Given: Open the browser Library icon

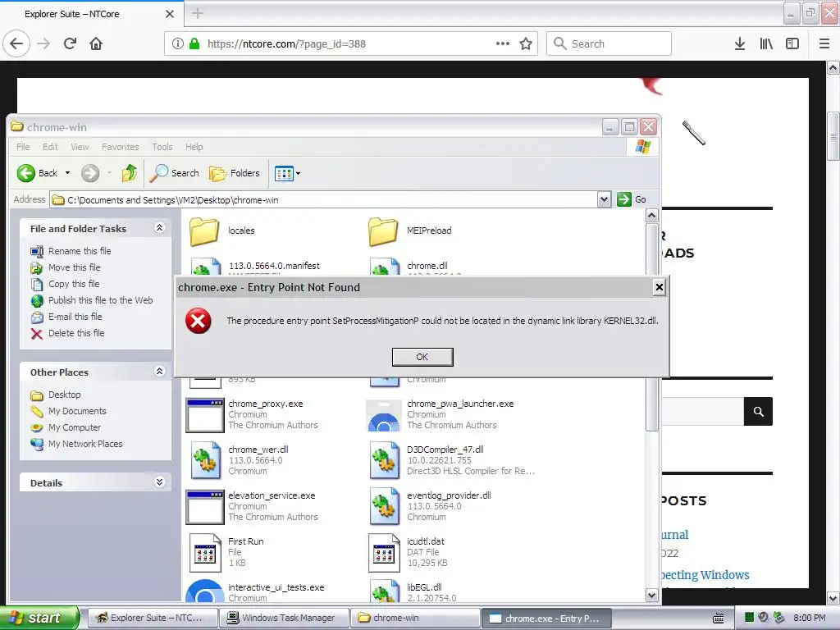Looking at the screenshot, I should 766,44.
